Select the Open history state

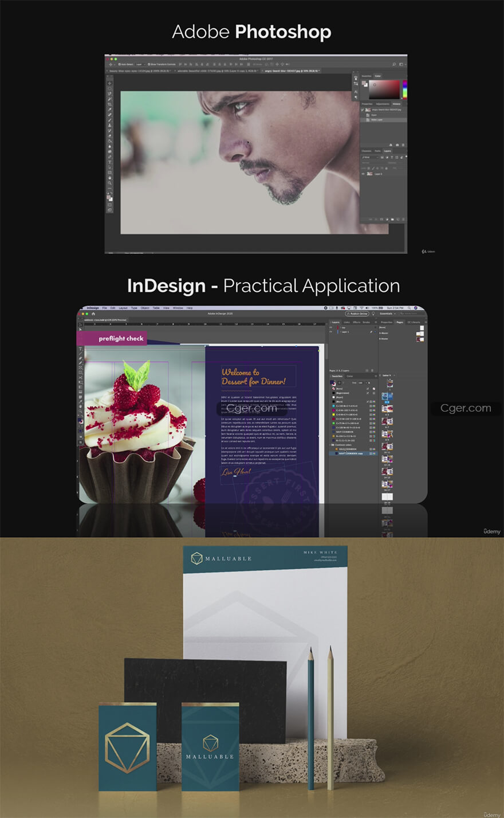pyautogui.click(x=384, y=115)
